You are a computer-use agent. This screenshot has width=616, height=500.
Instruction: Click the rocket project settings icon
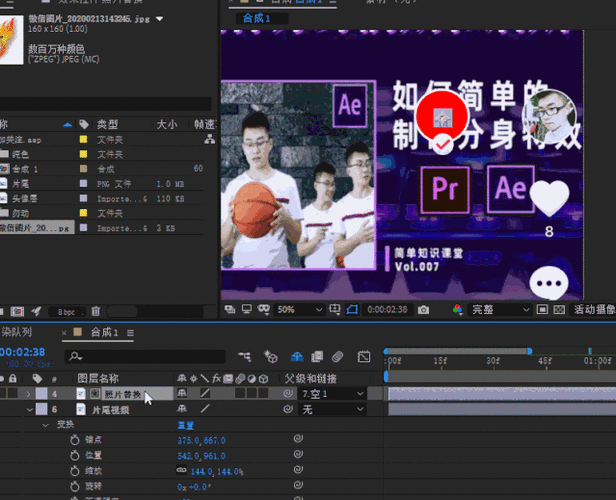pyautogui.click(x=37, y=311)
